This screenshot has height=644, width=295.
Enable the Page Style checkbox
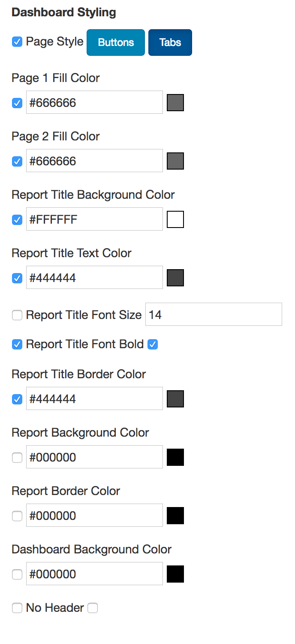[17, 42]
